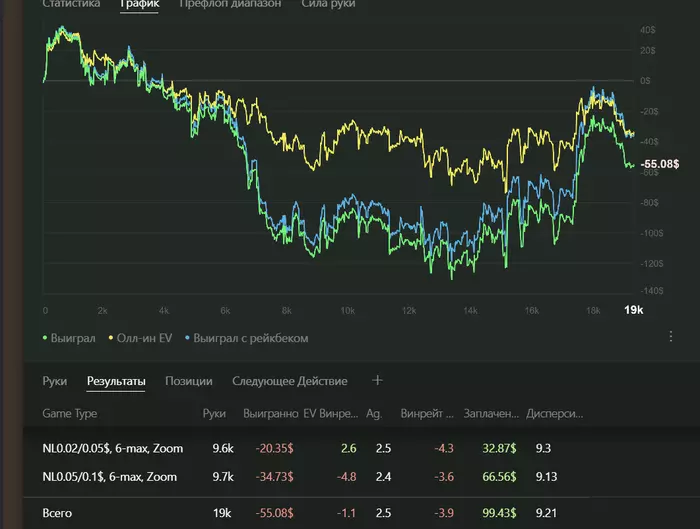Toggle the Выиграл green legend series
Image resolution: width=700 pixels, height=529 pixels.
[70, 338]
